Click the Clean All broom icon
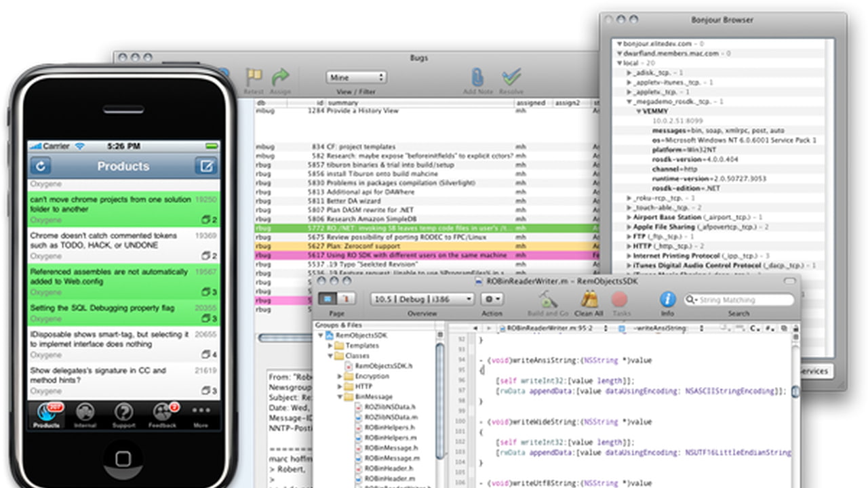868x488 pixels. [589, 299]
